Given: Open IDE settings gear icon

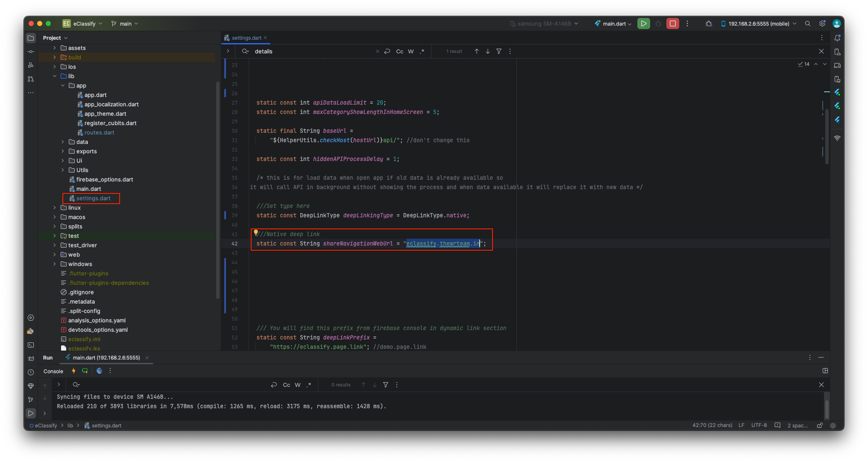Looking at the screenshot, I should tap(822, 23).
